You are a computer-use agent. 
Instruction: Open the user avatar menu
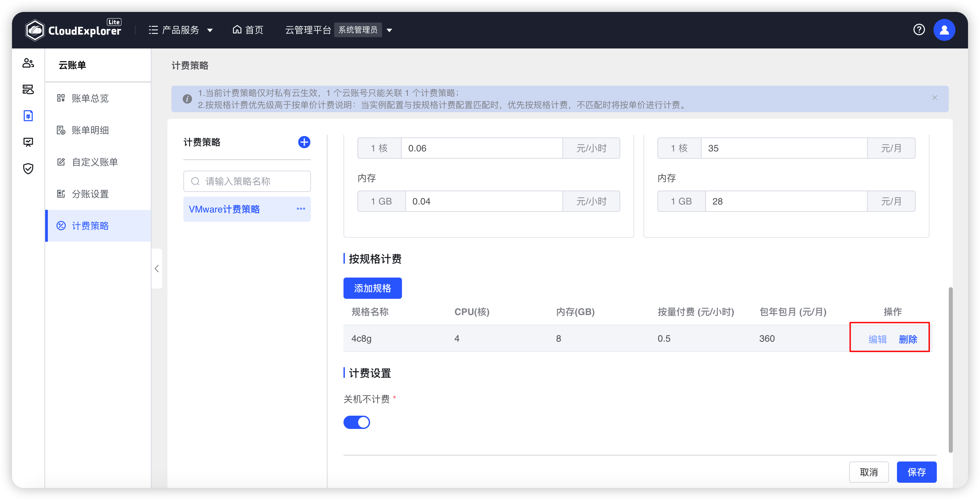[x=944, y=30]
